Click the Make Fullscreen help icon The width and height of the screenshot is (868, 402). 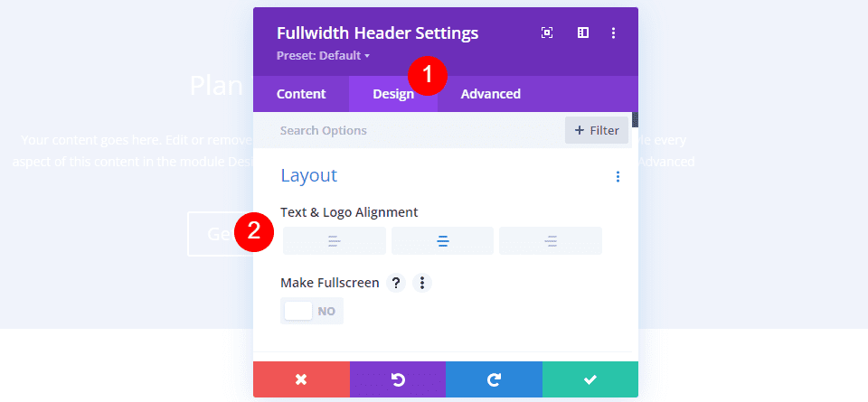click(x=396, y=283)
